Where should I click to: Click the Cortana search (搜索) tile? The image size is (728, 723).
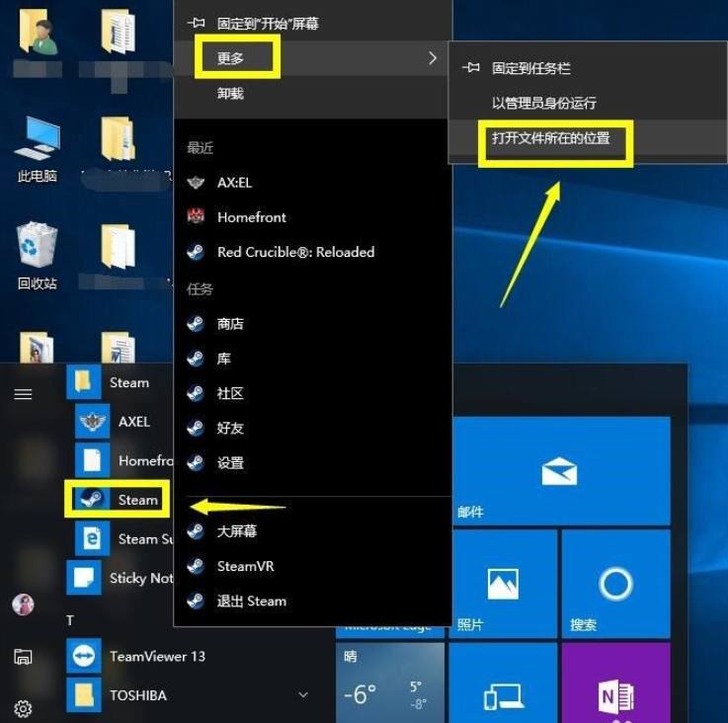tap(614, 584)
